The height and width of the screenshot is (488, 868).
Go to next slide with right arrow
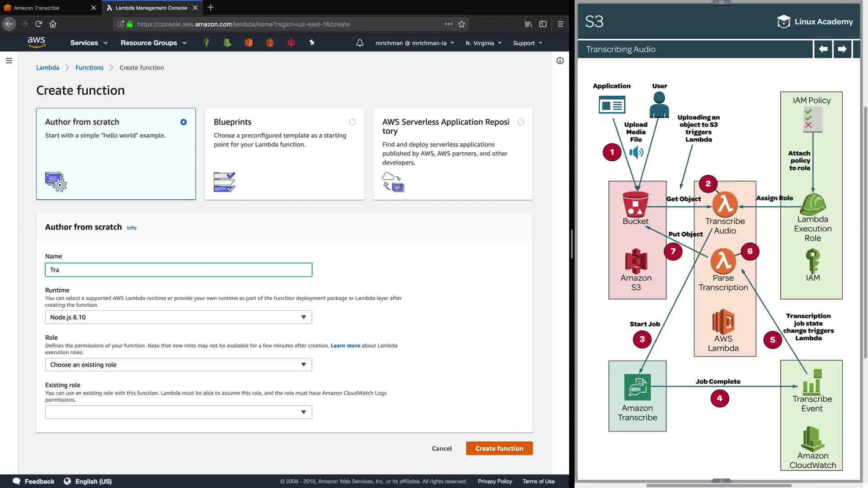(842, 49)
